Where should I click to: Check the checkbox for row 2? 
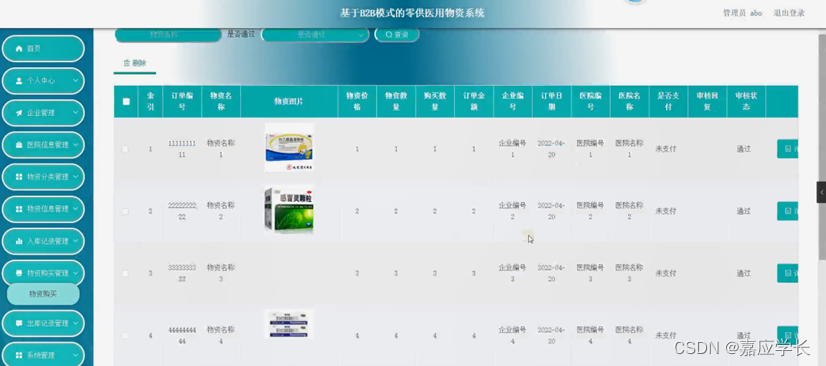tap(125, 211)
